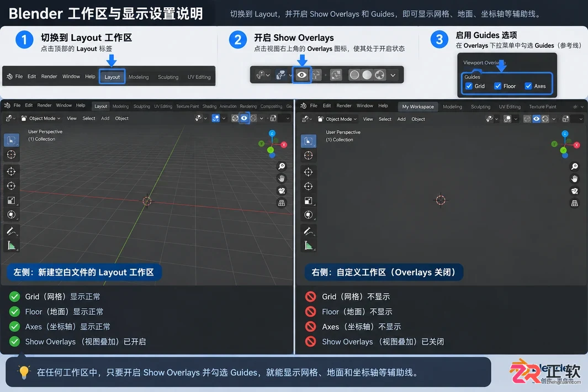Toggle camera view icon in left viewport
588x392 pixels.
coord(282,190)
